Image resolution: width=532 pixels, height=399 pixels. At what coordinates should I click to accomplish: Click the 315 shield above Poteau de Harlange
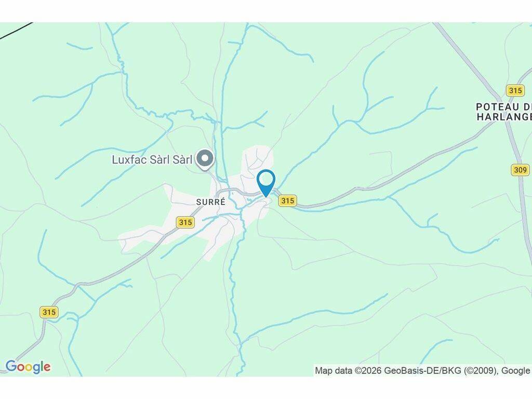pyautogui.click(x=515, y=90)
